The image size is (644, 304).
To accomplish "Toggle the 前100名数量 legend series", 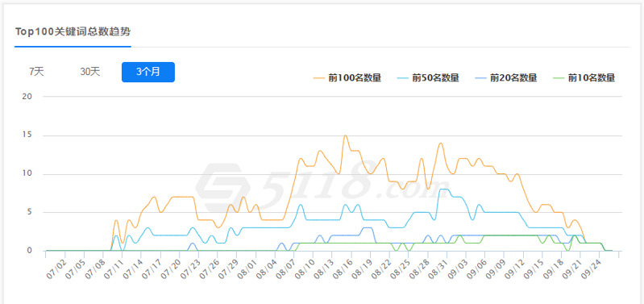I will pyautogui.click(x=347, y=77).
